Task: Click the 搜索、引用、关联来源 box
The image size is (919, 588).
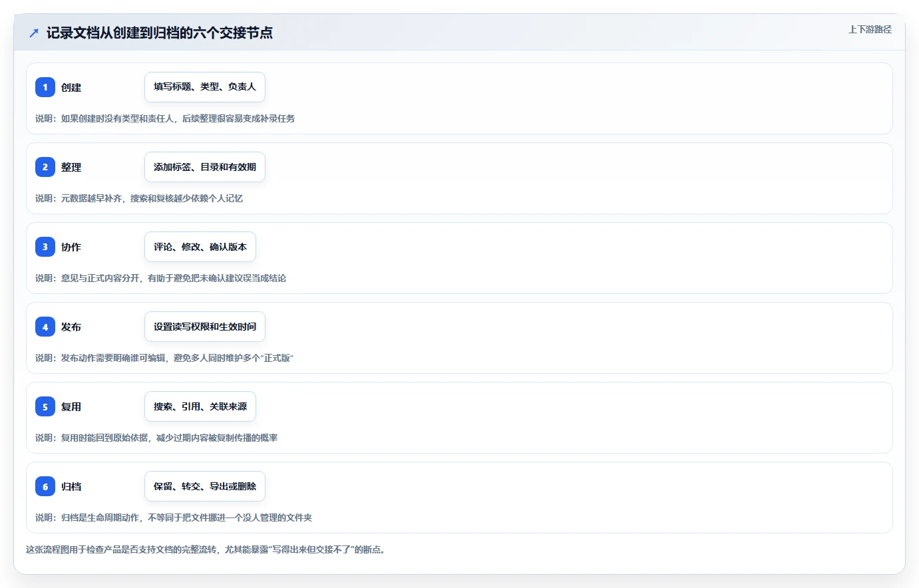Action: coord(200,406)
